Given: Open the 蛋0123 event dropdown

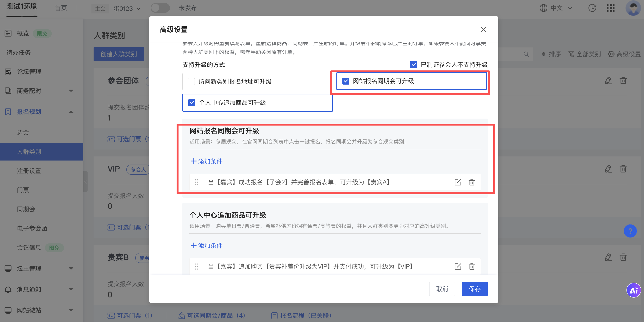Looking at the screenshot, I should tap(127, 9).
